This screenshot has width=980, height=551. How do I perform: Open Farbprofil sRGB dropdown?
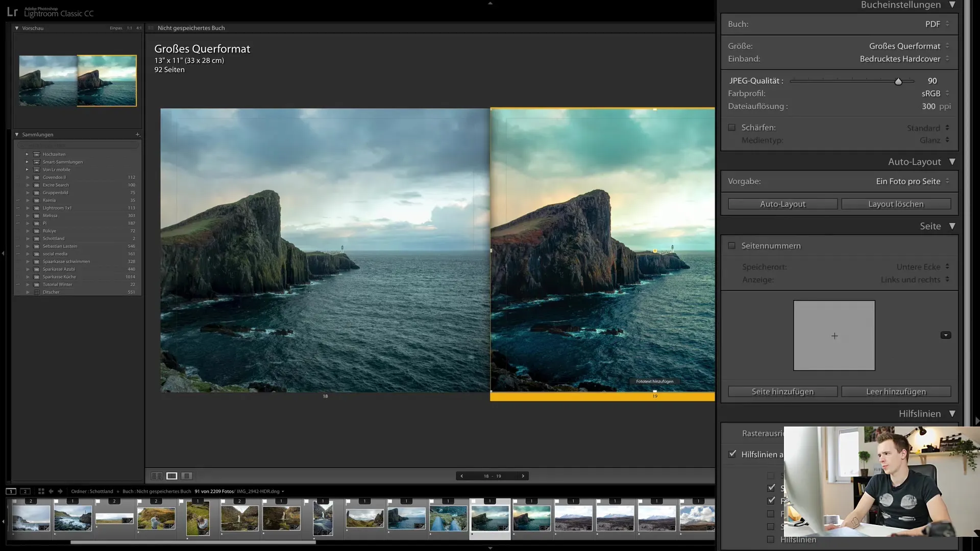pos(936,93)
